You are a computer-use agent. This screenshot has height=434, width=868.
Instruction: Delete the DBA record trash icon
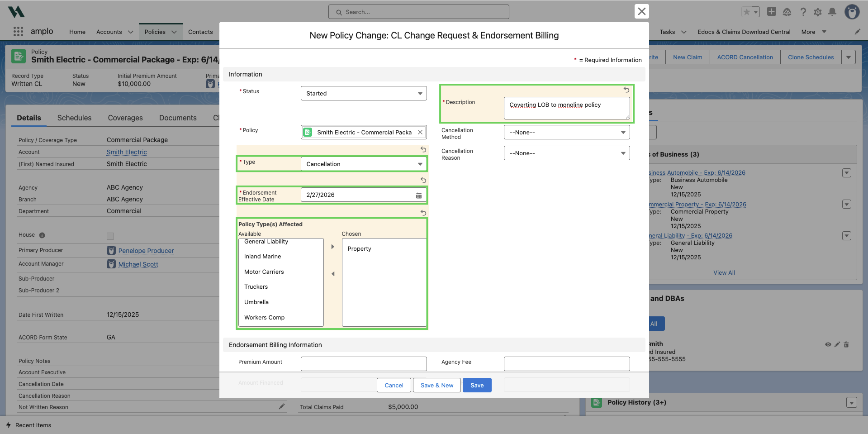(x=846, y=344)
